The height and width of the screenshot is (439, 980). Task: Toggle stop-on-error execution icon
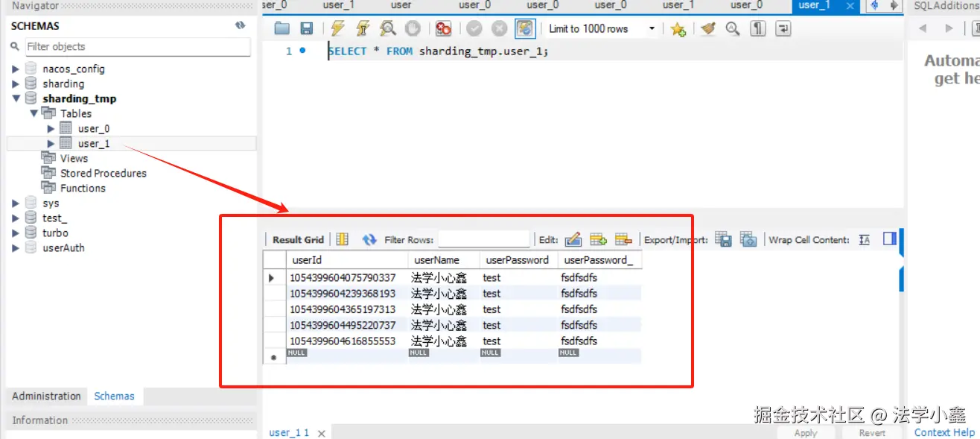444,28
